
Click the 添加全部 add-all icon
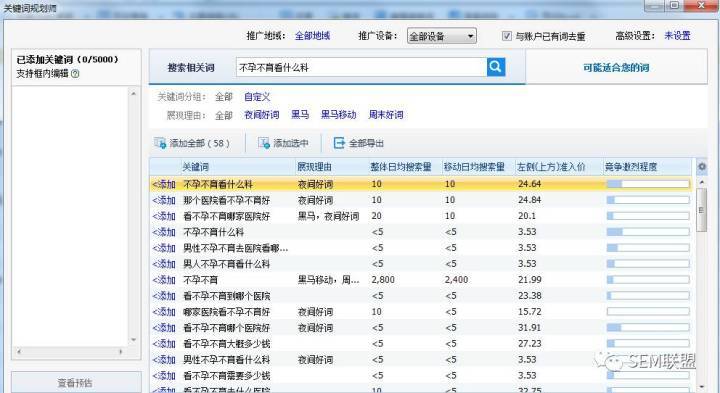(160, 143)
